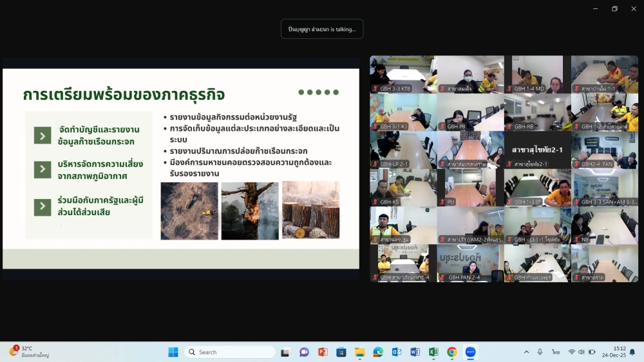Select the GBH-KS video tile

403,188
